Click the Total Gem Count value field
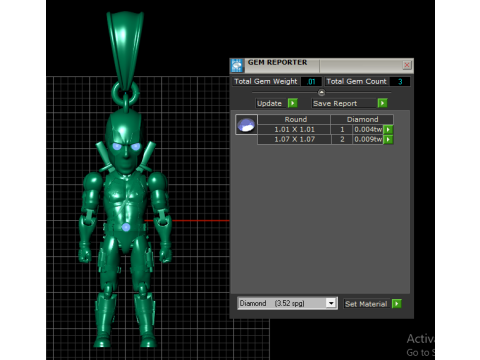Screen dimensions: 480x360 point(400,82)
